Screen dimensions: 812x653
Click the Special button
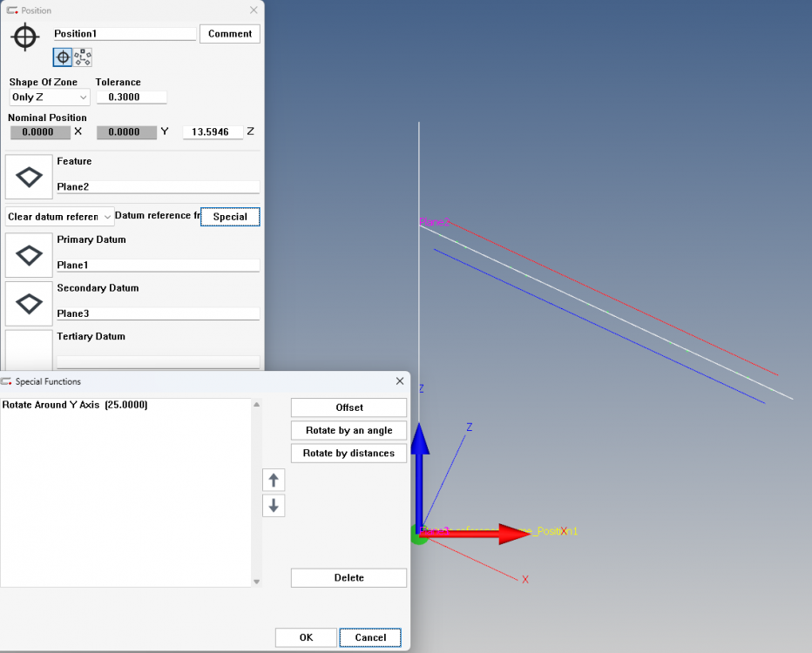(230, 216)
